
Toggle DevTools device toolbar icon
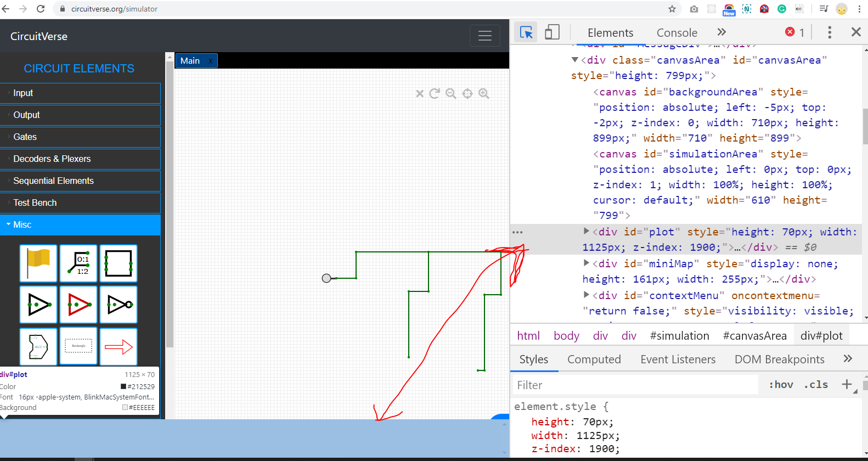click(552, 32)
